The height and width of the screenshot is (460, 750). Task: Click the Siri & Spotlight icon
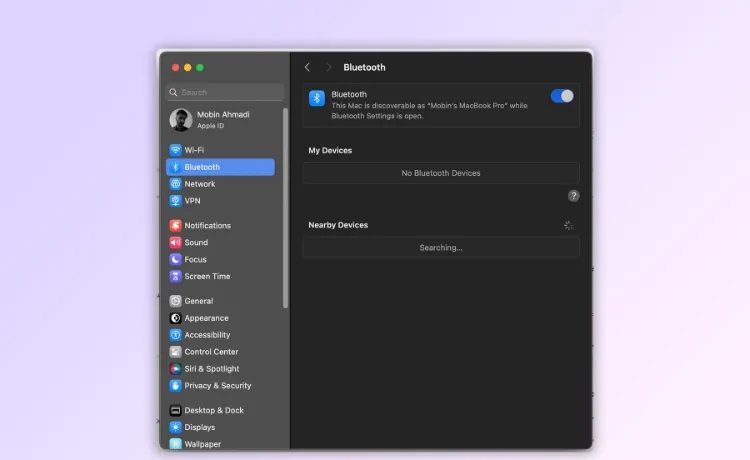pos(176,369)
